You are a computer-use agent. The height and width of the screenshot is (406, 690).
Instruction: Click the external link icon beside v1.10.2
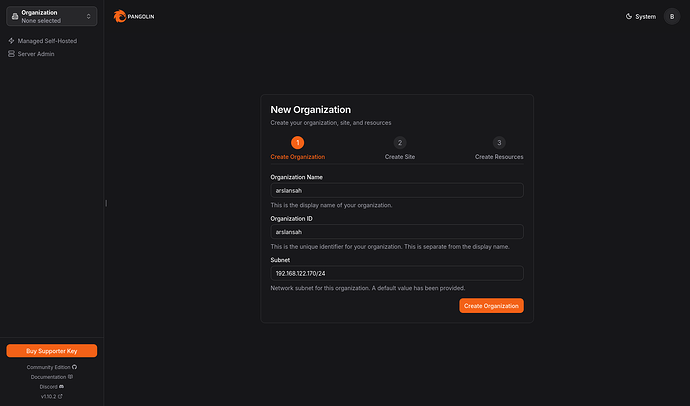(61, 396)
